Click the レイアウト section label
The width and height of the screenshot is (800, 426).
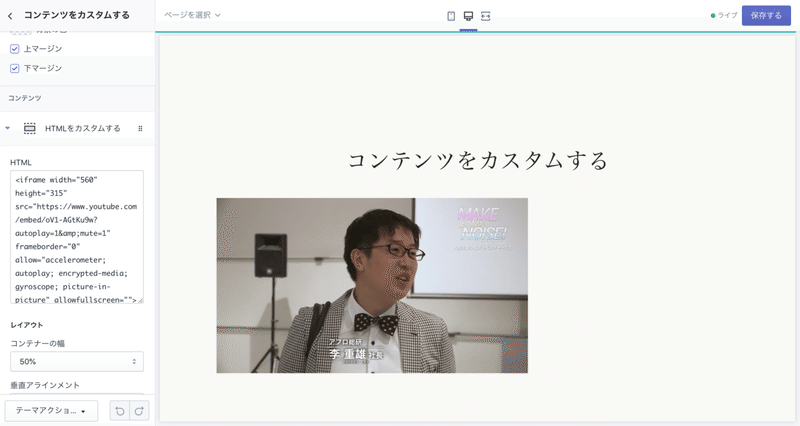[x=27, y=325]
